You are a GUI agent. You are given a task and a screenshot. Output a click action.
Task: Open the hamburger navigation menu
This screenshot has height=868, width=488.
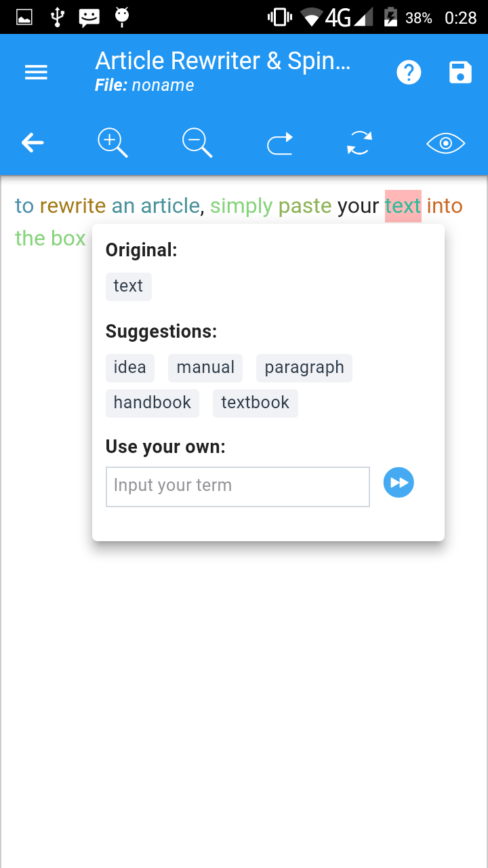(36, 73)
